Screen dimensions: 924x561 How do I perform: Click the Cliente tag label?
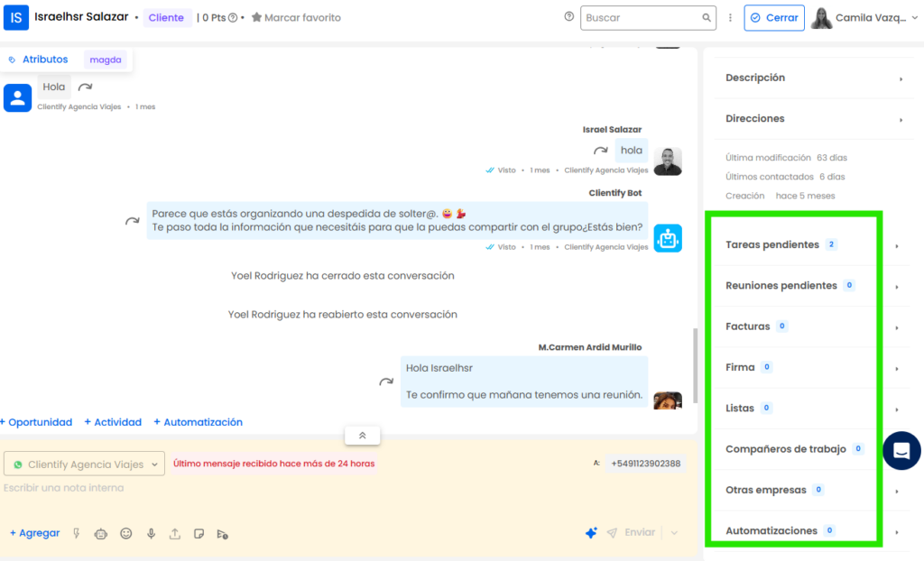pos(165,17)
